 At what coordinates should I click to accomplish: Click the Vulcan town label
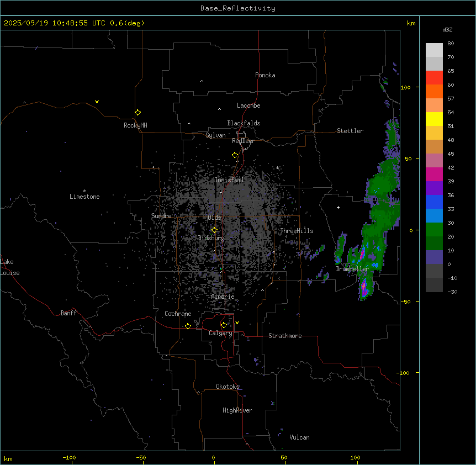click(x=299, y=437)
